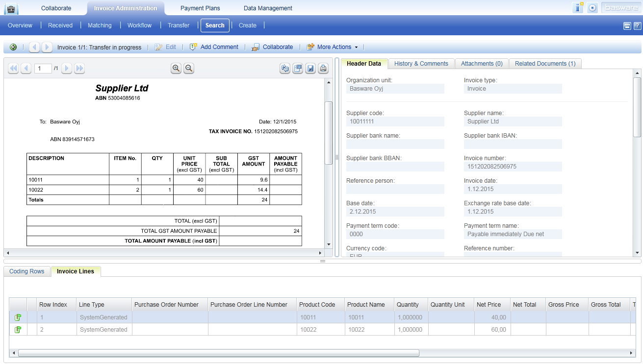
Task: Open the information notifications icon
Action: point(579,8)
